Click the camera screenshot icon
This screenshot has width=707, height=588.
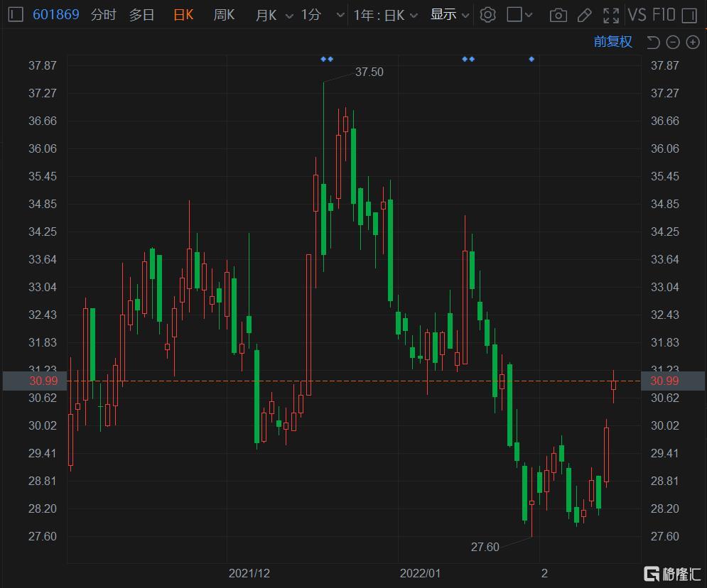point(558,15)
